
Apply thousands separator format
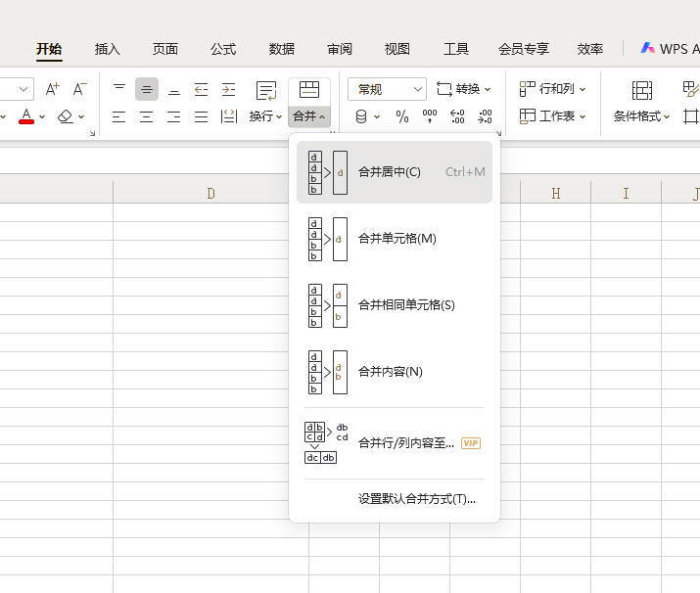[x=430, y=116]
